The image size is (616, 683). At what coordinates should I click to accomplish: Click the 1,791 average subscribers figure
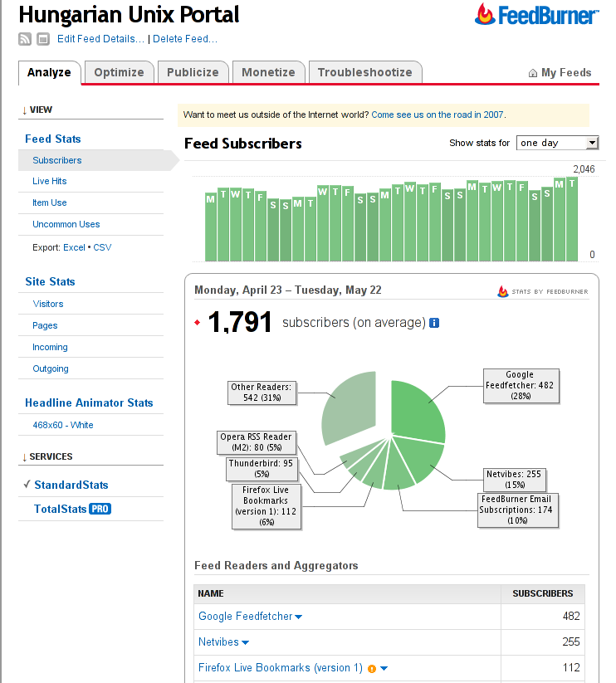240,322
